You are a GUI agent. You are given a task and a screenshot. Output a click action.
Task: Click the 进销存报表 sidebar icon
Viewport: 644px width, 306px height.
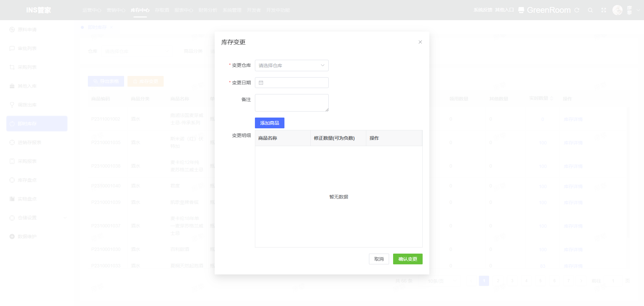pyautogui.click(x=12, y=142)
